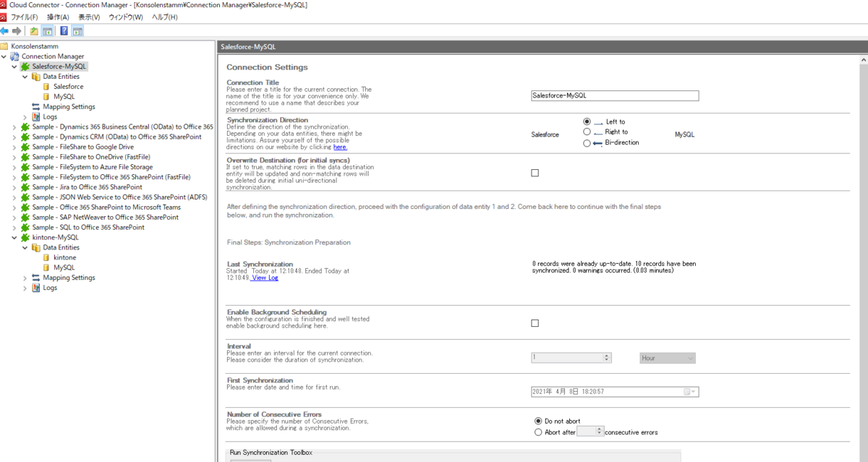Click Data Entities icon under kintone-MySQL

click(x=36, y=247)
